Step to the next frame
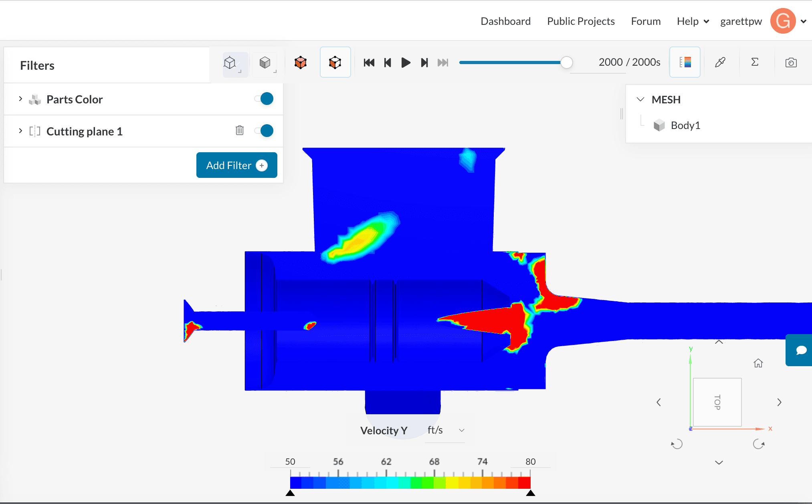 [424, 62]
